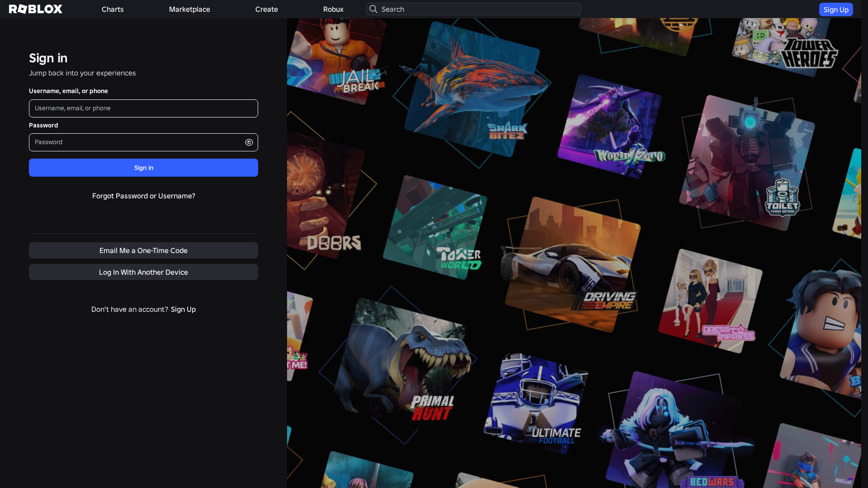The height and width of the screenshot is (488, 868).
Task: Open the Marketplace section
Action: [189, 9]
